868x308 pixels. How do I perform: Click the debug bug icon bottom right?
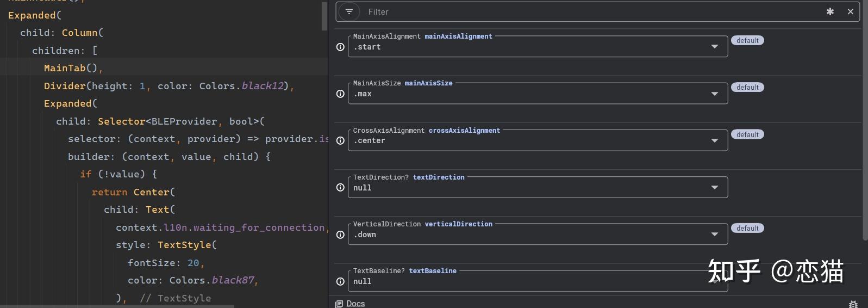click(853, 304)
